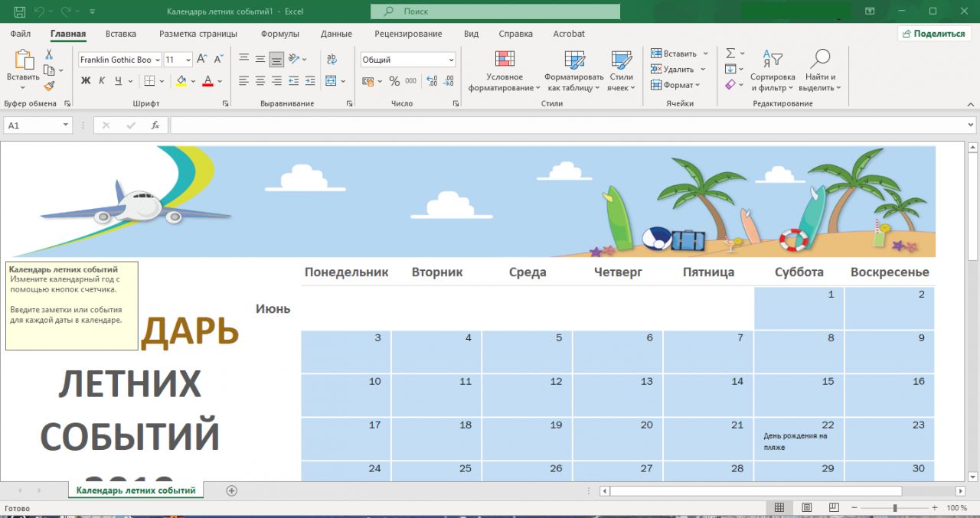Toggle italic (К) formatting

tap(102, 81)
